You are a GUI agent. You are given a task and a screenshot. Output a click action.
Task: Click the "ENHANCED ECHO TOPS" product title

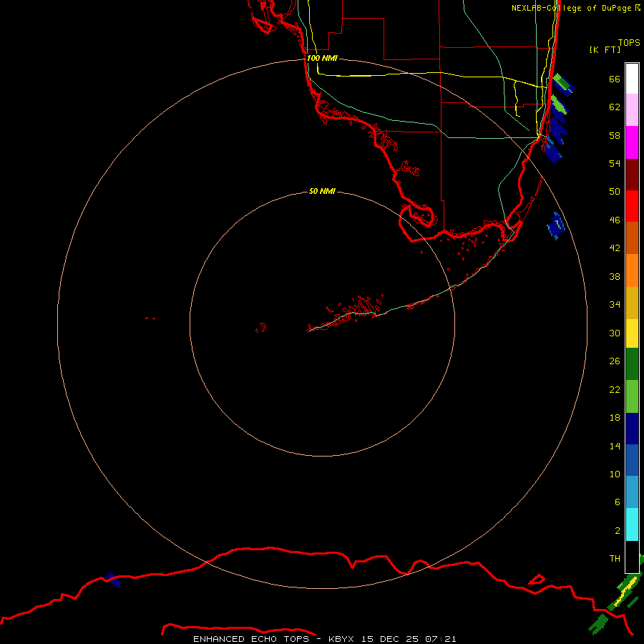251,639
